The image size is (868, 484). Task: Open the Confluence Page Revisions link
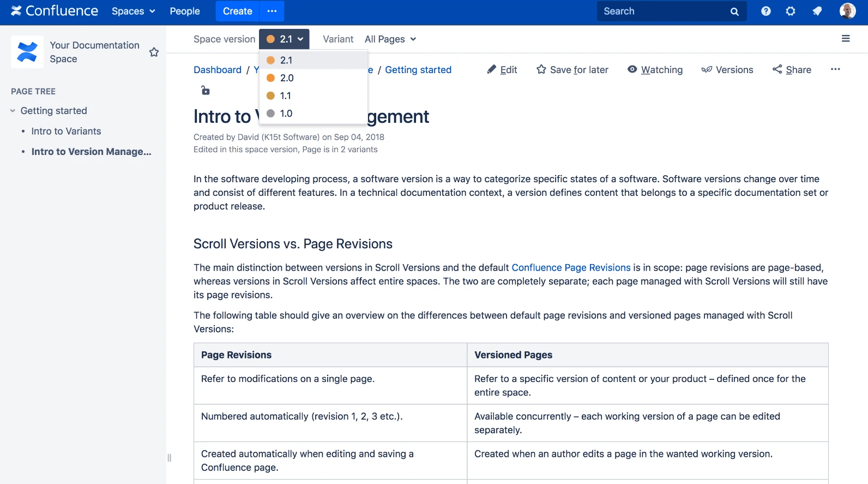click(571, 267)
